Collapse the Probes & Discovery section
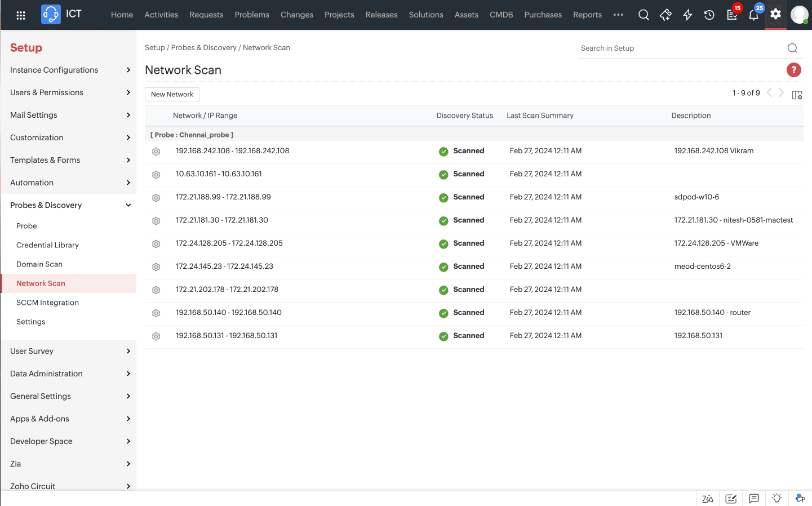The height and width of the screenshot is (506, 812). pyautogui.click(x=128, y=205)
